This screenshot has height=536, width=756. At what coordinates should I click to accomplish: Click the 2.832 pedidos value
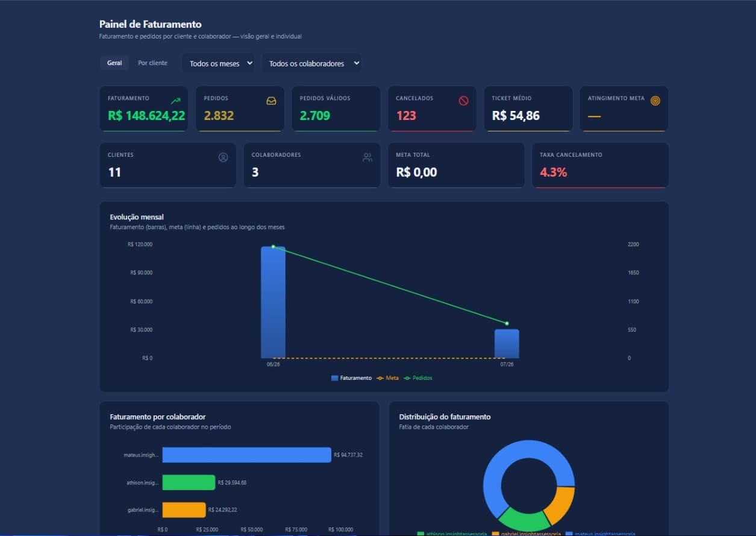coord(219,116)
